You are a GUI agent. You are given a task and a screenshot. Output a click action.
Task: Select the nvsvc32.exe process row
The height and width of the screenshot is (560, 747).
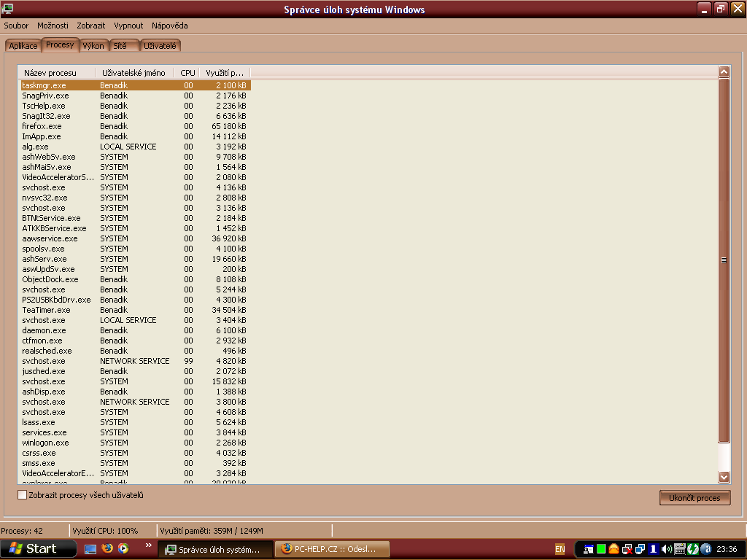[x=135, y=198]
